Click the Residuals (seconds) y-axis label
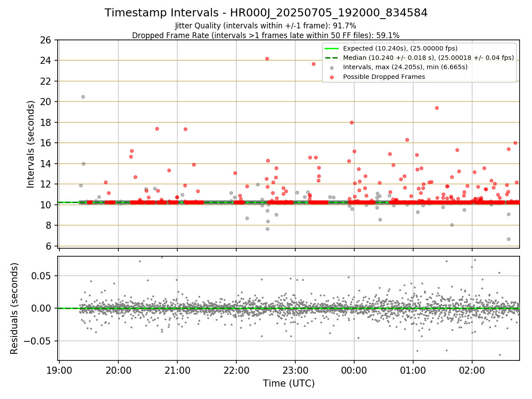 coord(15,308)
